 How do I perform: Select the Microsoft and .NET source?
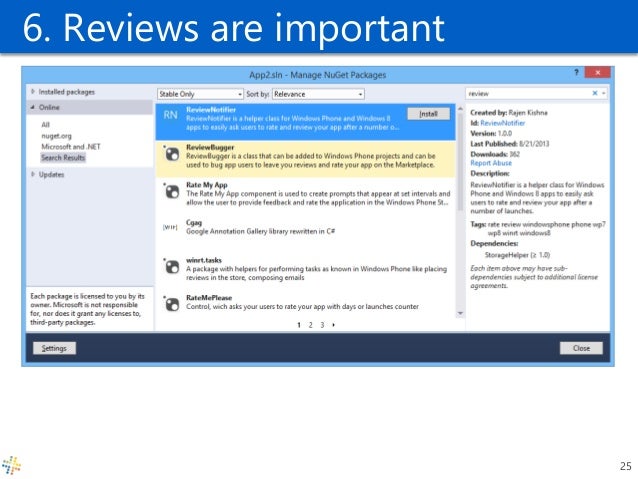(71, 147)
